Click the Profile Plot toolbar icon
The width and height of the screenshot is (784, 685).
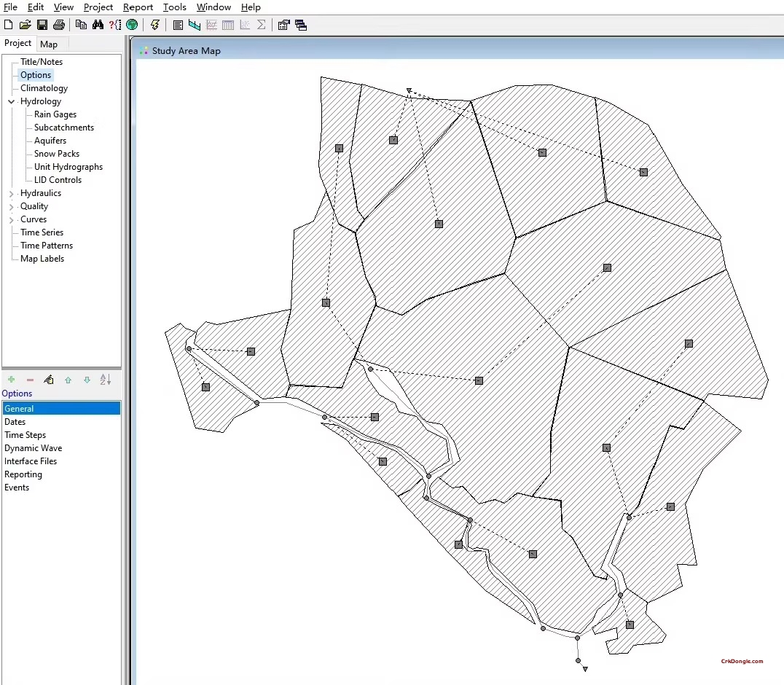tap(195, 25)
